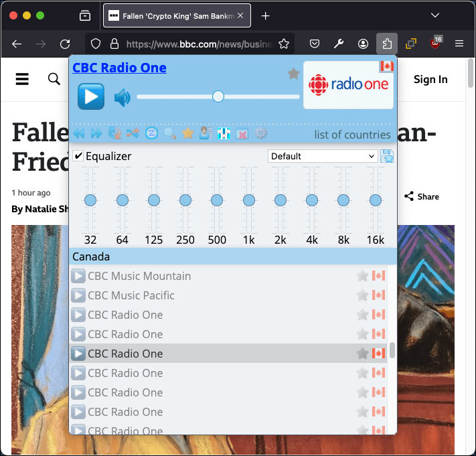Click the 1k equalizer band slider handle

click(249, 200)
